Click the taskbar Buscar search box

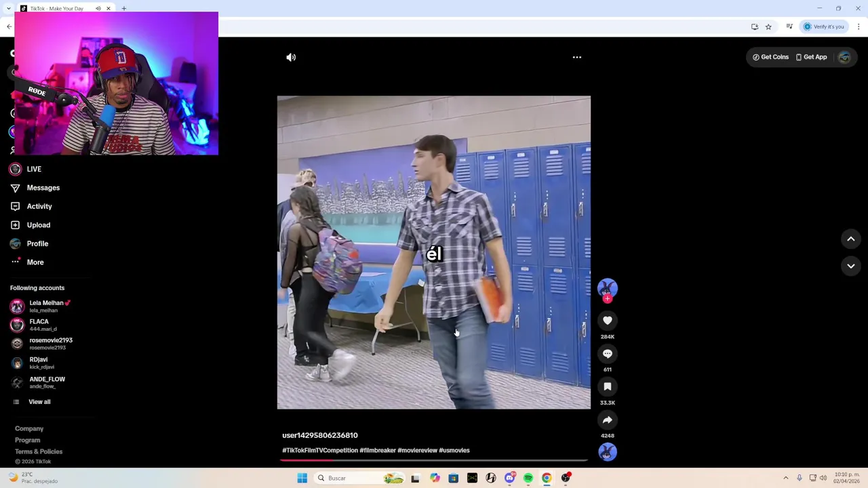pyautogui.click(x=360, y=478)
